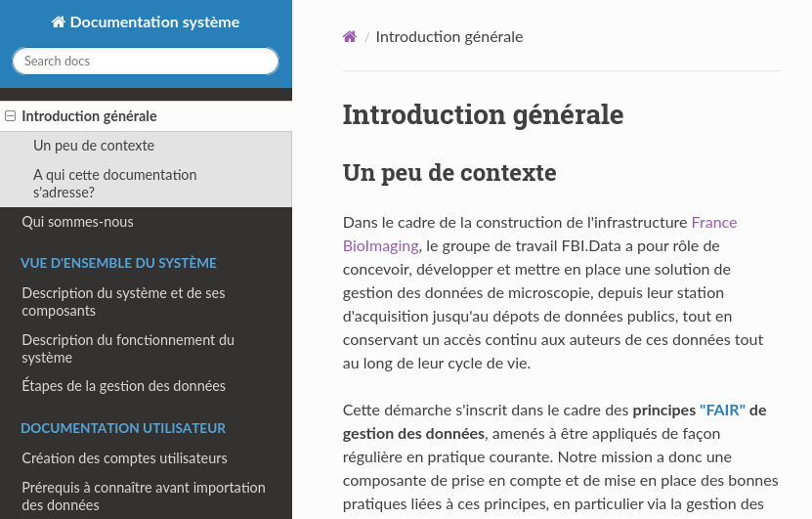
Task: Click the Un peu de contexte heading
Action: click(449, 173)
